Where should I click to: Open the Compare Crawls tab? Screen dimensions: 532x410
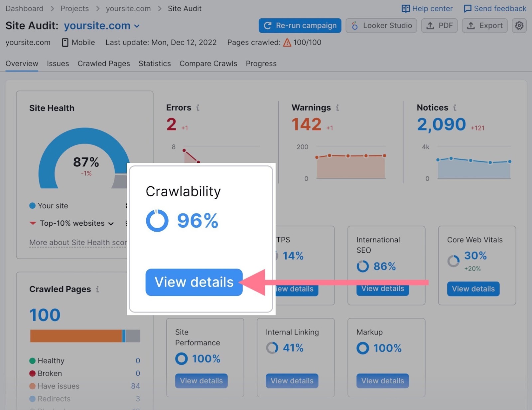point(208,64)
